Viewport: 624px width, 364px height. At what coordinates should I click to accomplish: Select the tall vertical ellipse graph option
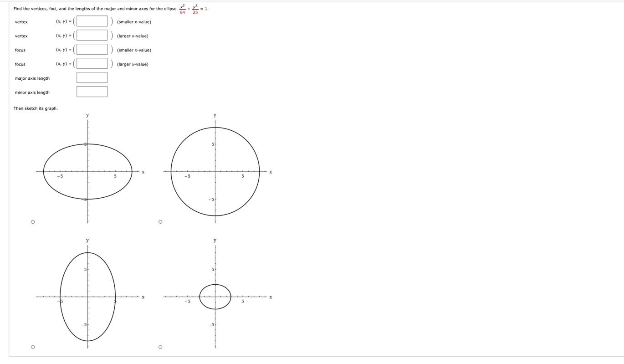pyautogui.click(x=32, y=347)
